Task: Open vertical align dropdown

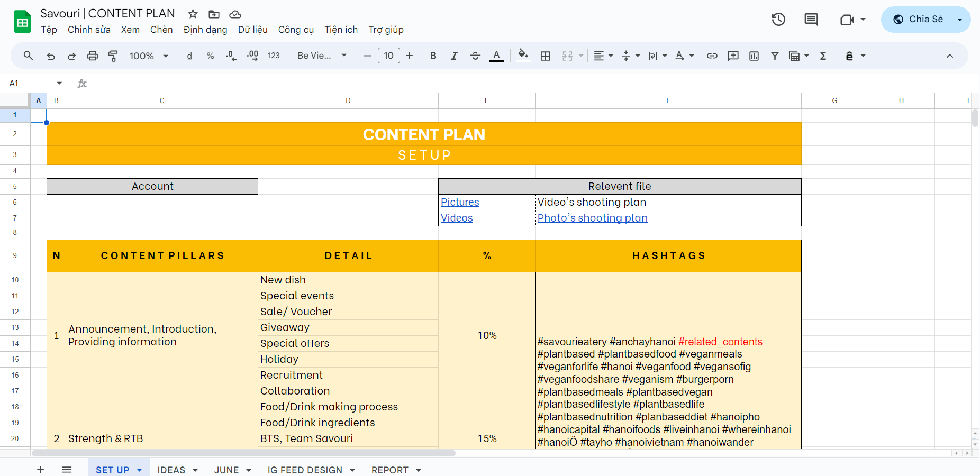Action: (x=631, y=56)
